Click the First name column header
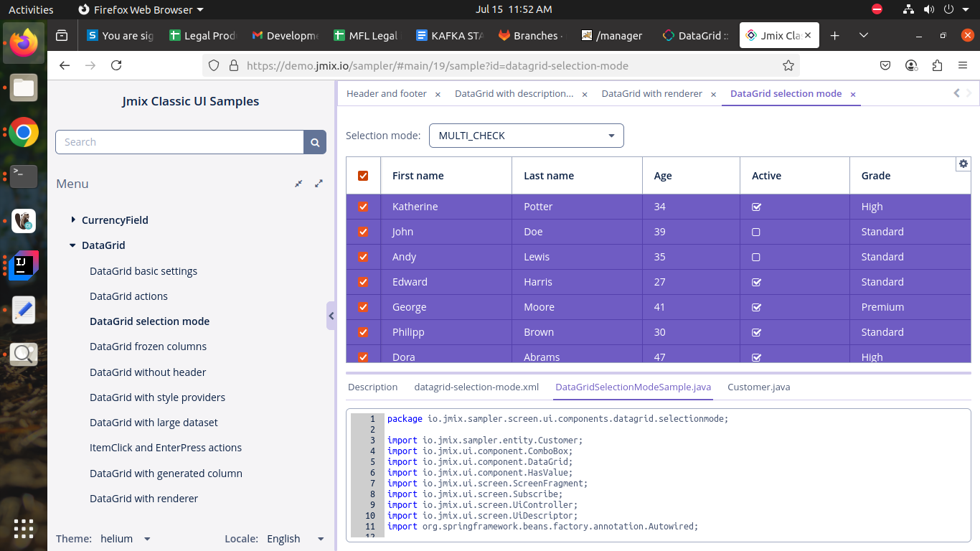The width and height of the screenshot is (980, 551). tap(446, 176)
